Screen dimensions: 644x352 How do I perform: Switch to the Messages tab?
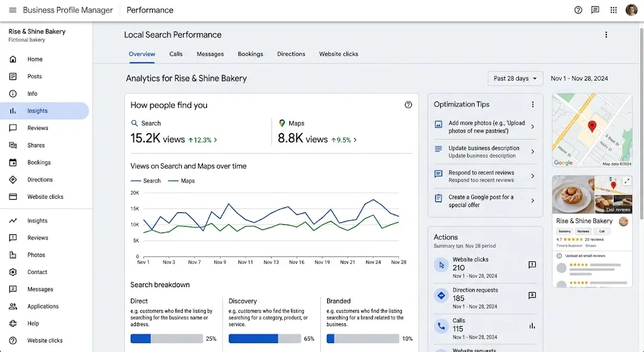point(210,54)
